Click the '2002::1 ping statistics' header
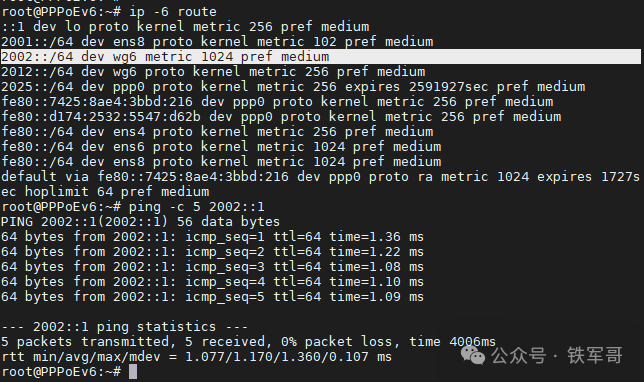 click(x=124, y=327)
